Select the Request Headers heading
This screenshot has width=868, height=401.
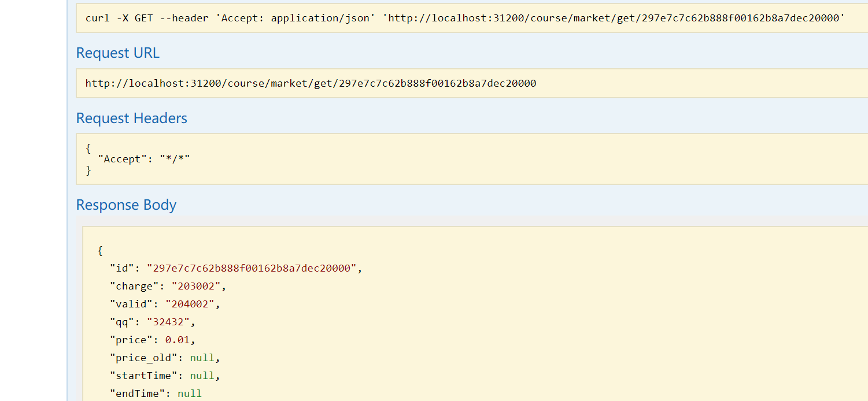131,118
